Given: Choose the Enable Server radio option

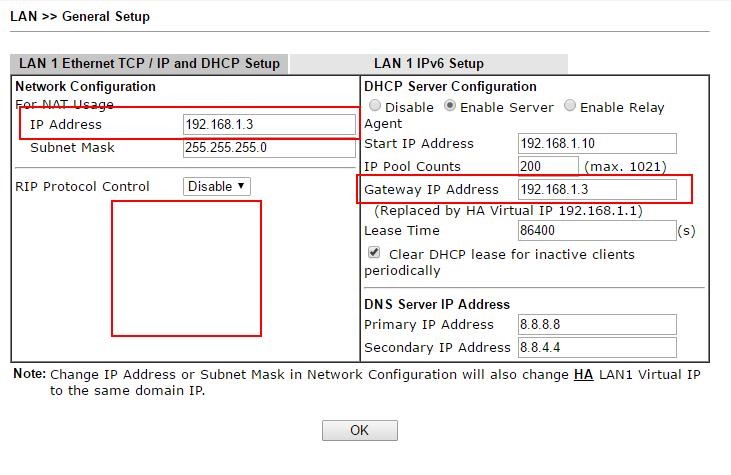Looking at the screenshot, I should pyautogui.click(x=450, y=106).
